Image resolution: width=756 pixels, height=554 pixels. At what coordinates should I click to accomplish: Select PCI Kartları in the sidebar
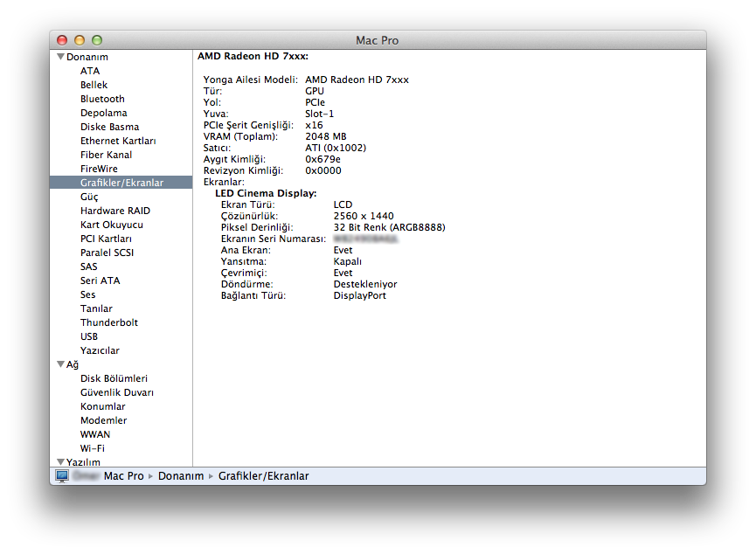click(106, 239)
